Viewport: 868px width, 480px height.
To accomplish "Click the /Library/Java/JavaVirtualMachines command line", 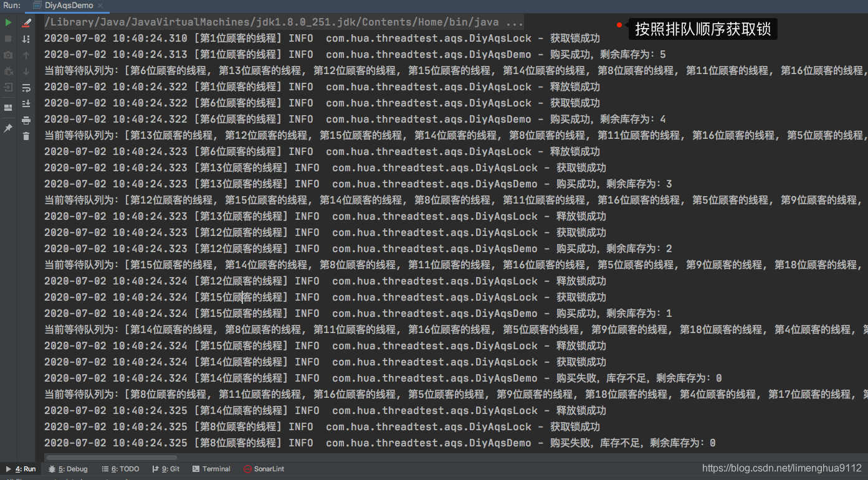I will point(284,22).
